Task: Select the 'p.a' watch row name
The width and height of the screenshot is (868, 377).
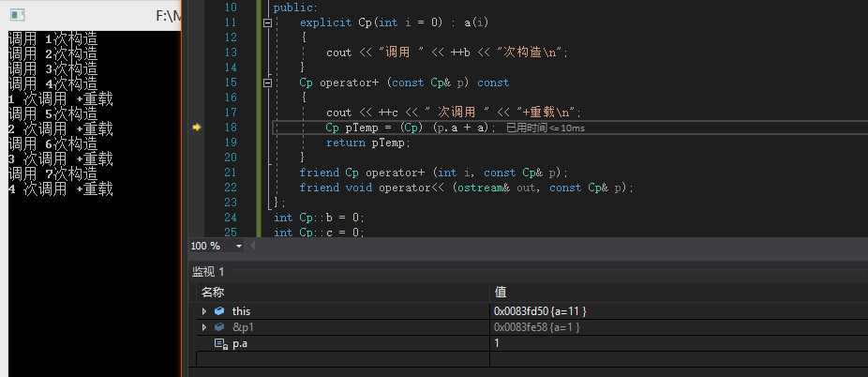Action: 242,344
